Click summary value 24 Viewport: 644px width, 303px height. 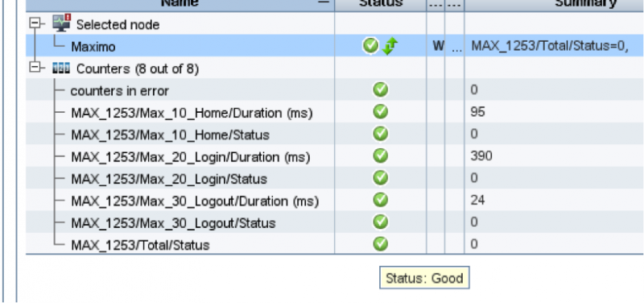[477, 200]
